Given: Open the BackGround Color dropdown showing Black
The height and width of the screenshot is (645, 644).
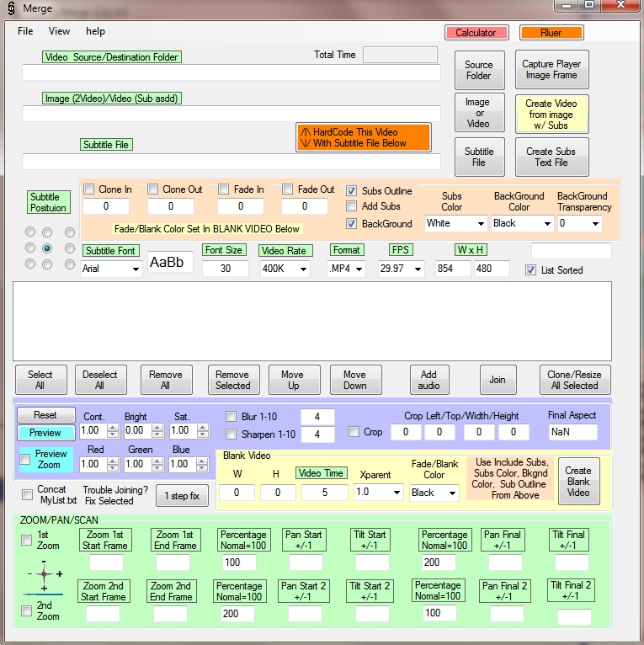Looking at the screenshot, I should (522, 223).
